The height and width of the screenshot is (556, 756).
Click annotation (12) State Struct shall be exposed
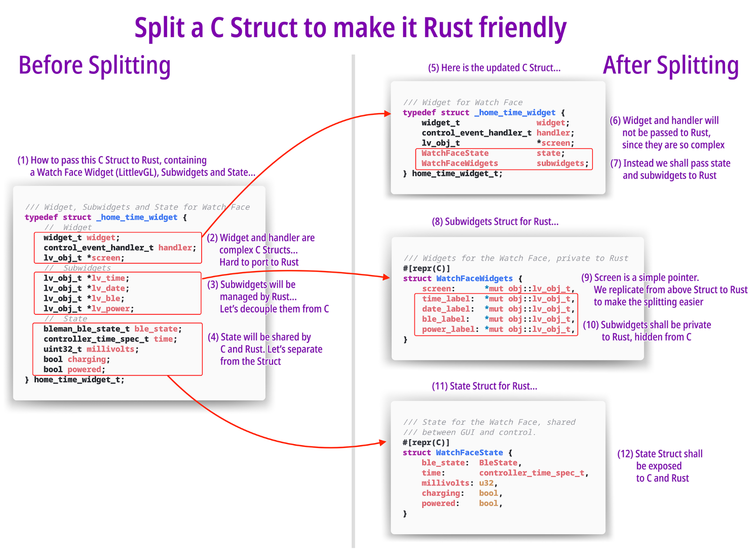tap(661, 466)
